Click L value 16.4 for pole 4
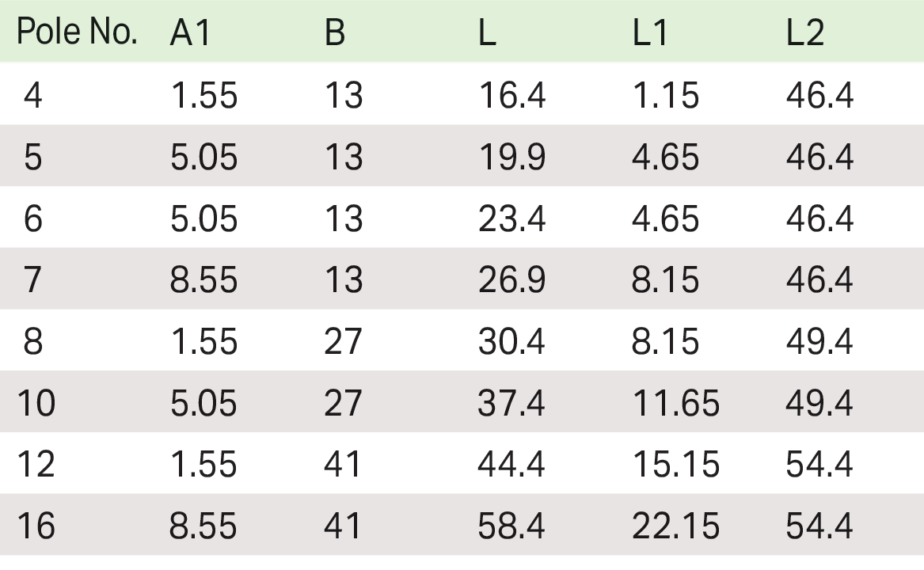The image size is (924, 570). 511,96
